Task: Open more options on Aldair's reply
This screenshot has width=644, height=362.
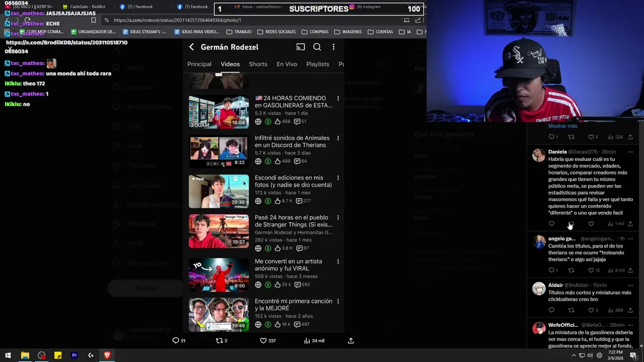Action: 630,285
